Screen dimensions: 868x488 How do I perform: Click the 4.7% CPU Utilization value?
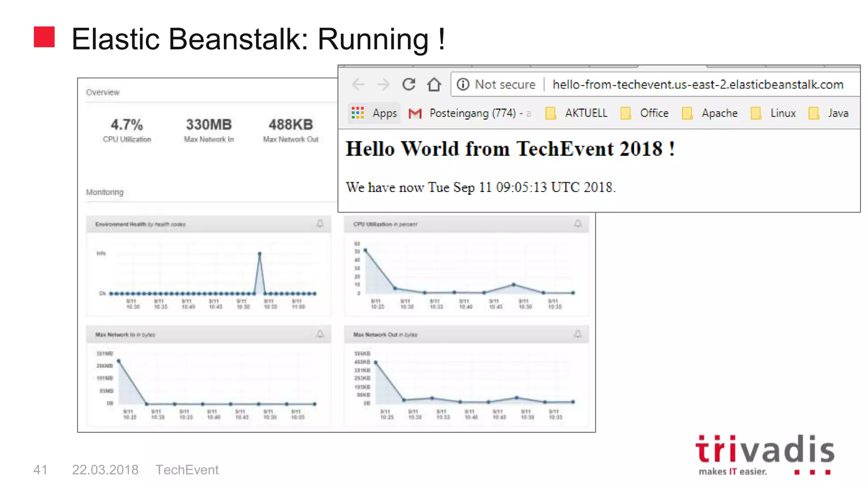click(127, 125)
